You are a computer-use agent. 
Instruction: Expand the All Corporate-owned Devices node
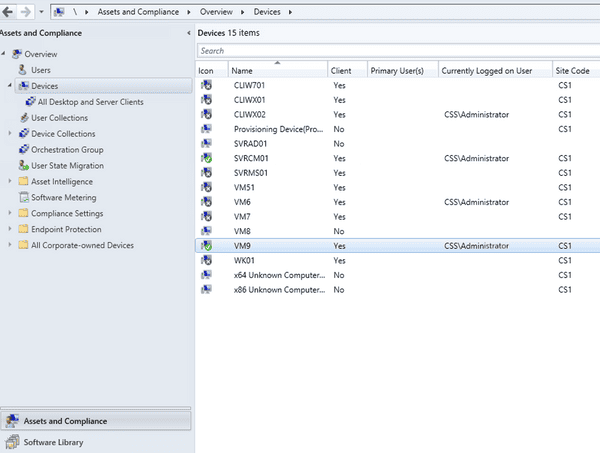tap(10, 244)
